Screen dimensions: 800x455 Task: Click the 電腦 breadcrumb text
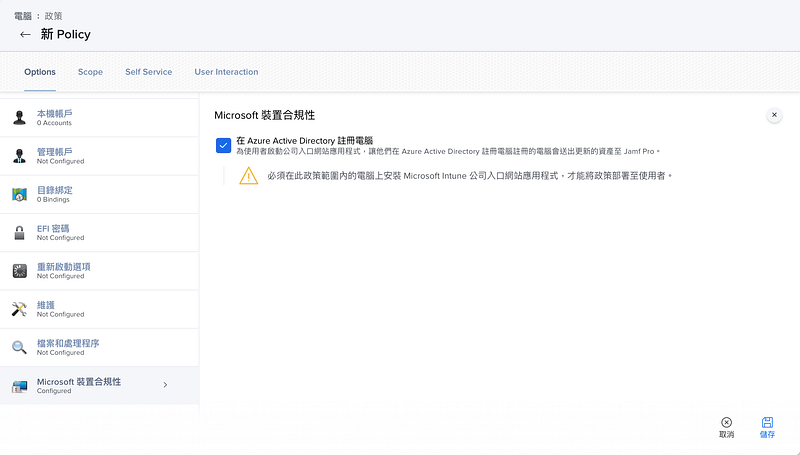[x=22, y=16]
